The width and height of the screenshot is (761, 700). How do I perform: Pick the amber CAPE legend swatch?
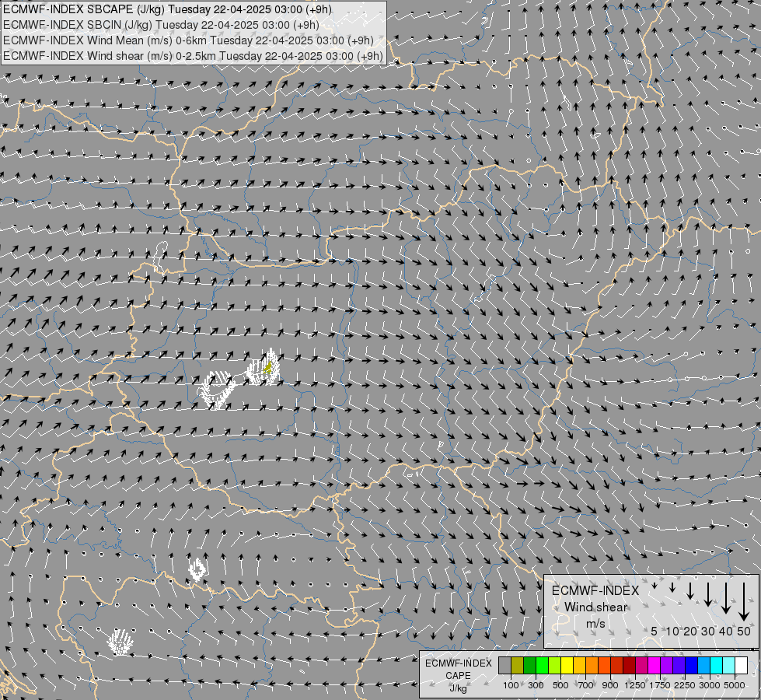click(580, 666)
